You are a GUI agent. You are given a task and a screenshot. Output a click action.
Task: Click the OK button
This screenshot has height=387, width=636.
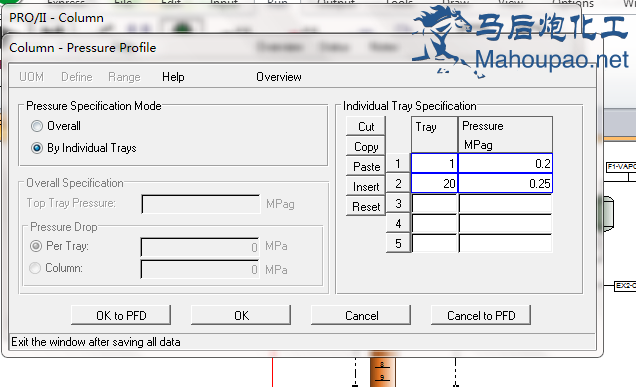(x=241, y=315)
